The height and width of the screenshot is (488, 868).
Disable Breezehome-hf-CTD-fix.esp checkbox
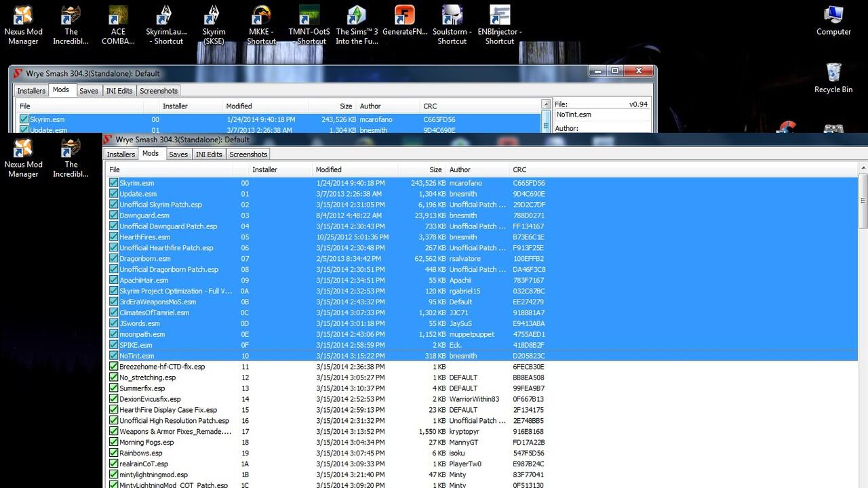pyautogui.click(x=114, y=367)
